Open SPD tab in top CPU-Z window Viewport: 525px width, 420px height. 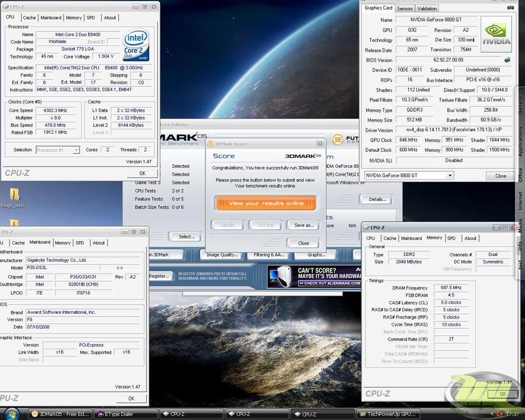coord(91,18)
